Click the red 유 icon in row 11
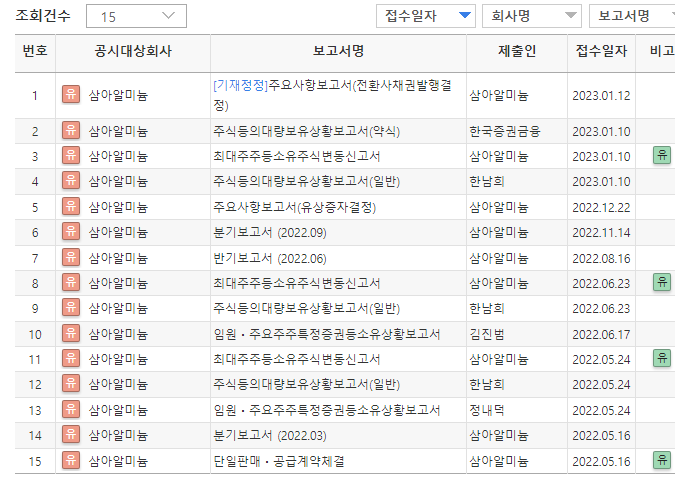Image resolution: width=686 pixels, height=486 pixels. (71, 359)
